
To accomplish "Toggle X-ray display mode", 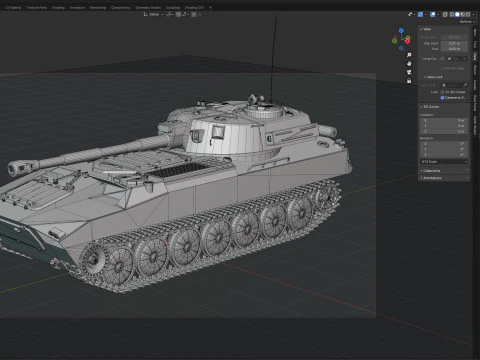I will tap(445, 14).
